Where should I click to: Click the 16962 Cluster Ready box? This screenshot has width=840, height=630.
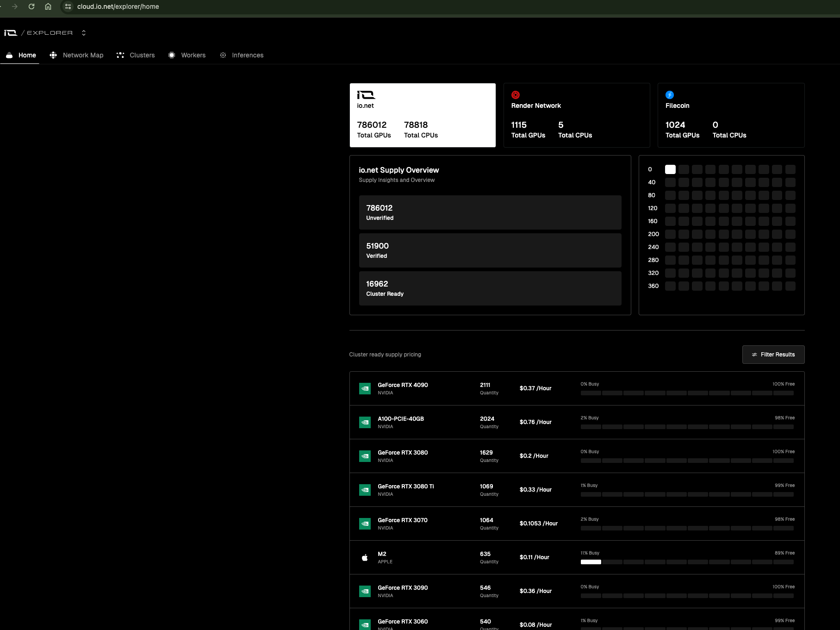pos(490,288)
